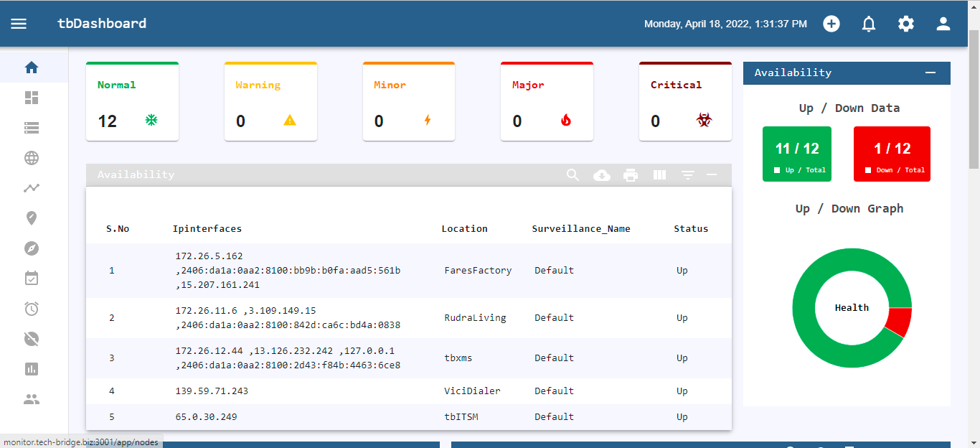Click the green 11/12 Up status card

797,153
